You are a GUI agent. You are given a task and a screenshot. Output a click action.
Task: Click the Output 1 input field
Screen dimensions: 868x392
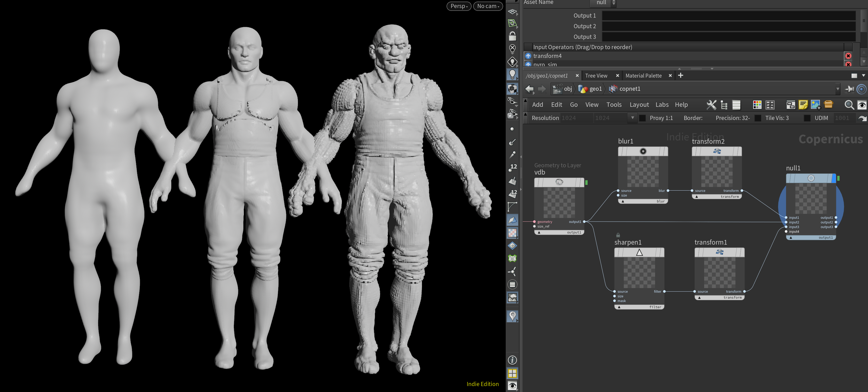pos(728,16)
